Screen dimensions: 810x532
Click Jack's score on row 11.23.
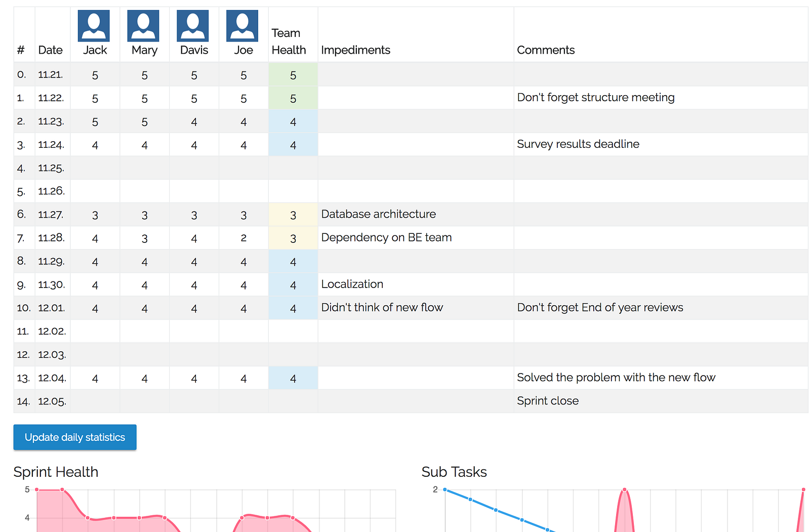tap(95, 121)
